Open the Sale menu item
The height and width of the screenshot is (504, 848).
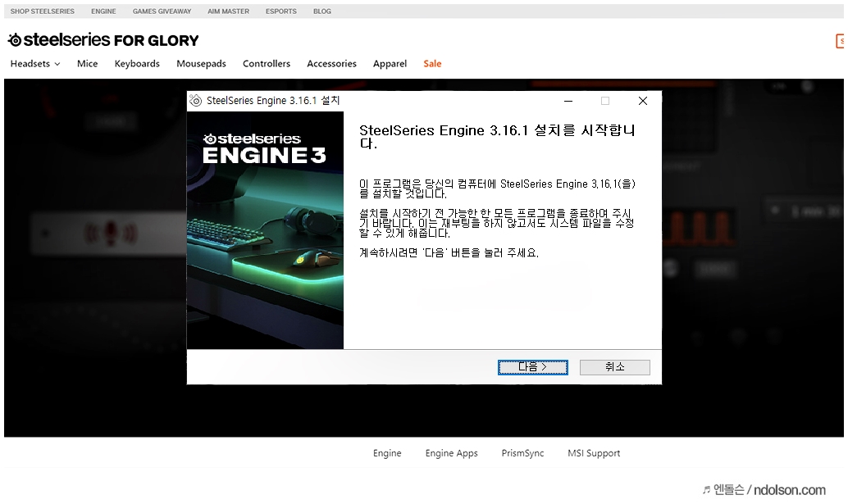point(432,64)
